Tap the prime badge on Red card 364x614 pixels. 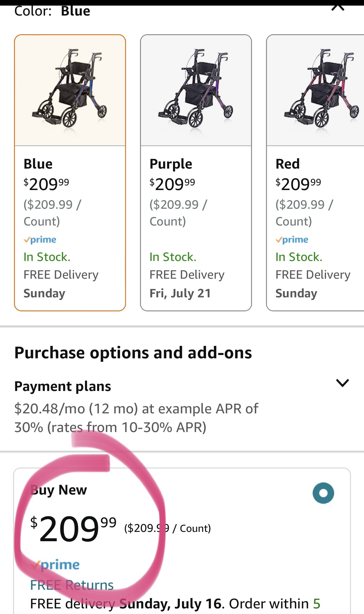pos(292,240)
